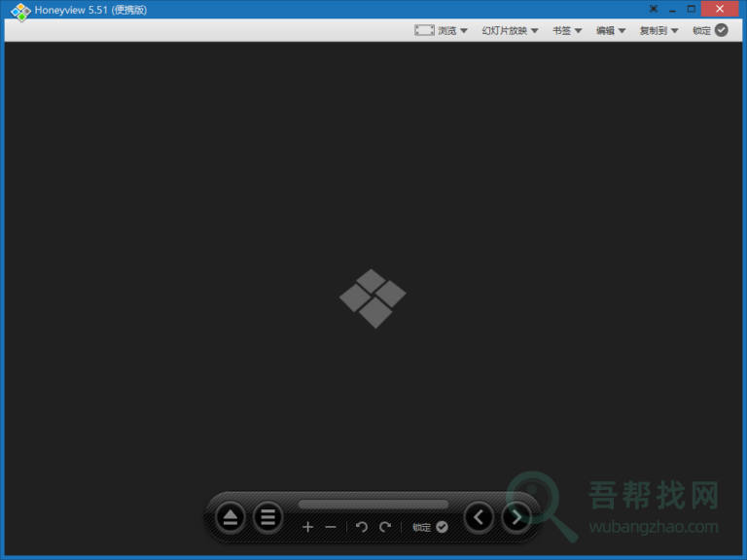Expand the 浏览 dropdown

pos(442,30)
